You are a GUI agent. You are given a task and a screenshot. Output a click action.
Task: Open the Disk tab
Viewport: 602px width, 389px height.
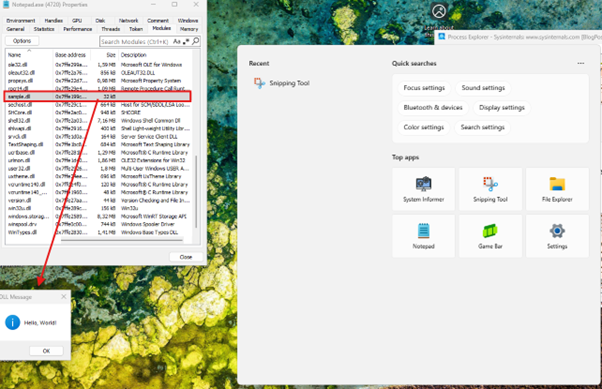pyautogui.click(x=100, y=20)
